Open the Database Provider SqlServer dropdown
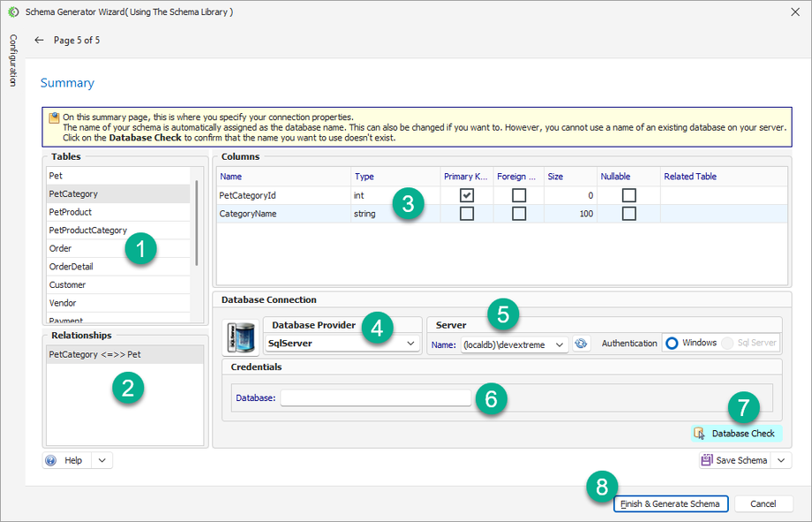Screen dimensions: 812x522 [410, 344]
